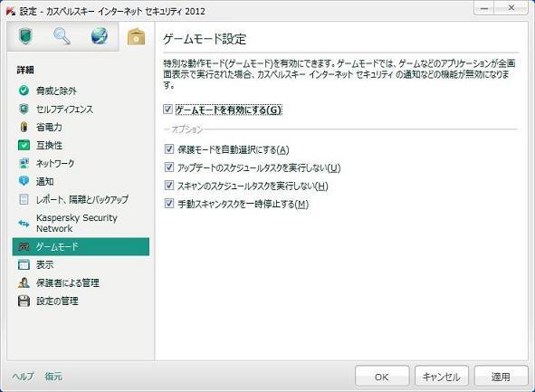Open the advanced settings box tab
Screen dimensions: 535x392
[136, 37]
